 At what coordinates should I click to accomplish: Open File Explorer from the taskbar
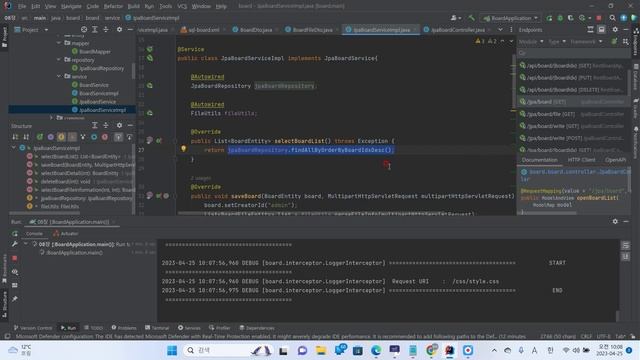tap(321, 350)
